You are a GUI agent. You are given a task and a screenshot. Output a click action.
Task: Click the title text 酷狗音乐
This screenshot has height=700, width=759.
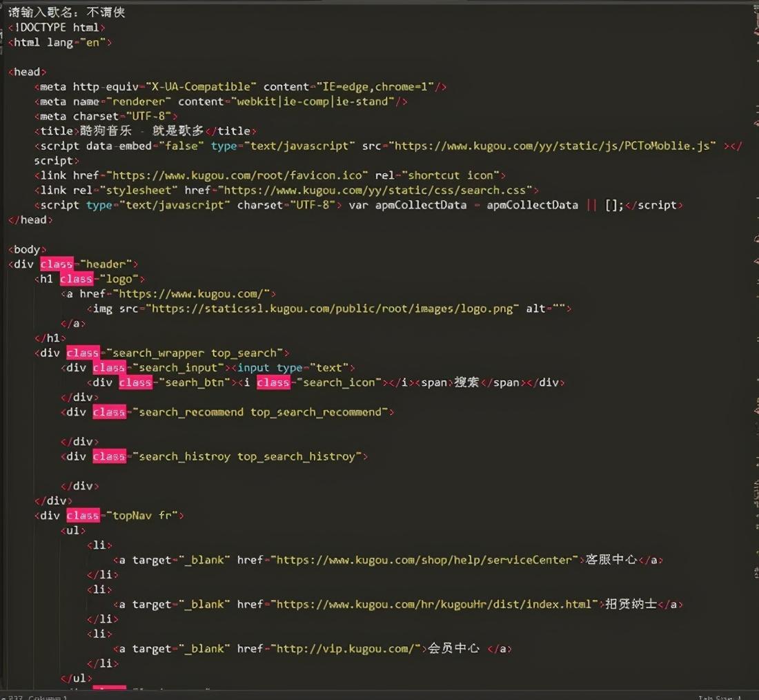pyautogui.click(x=106, y=130)
